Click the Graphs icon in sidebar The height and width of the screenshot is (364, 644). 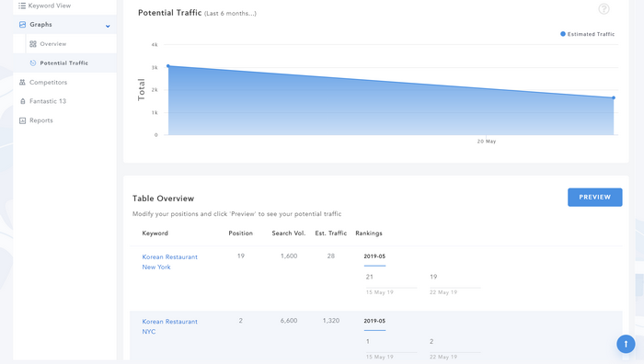[x=22, y=25]
